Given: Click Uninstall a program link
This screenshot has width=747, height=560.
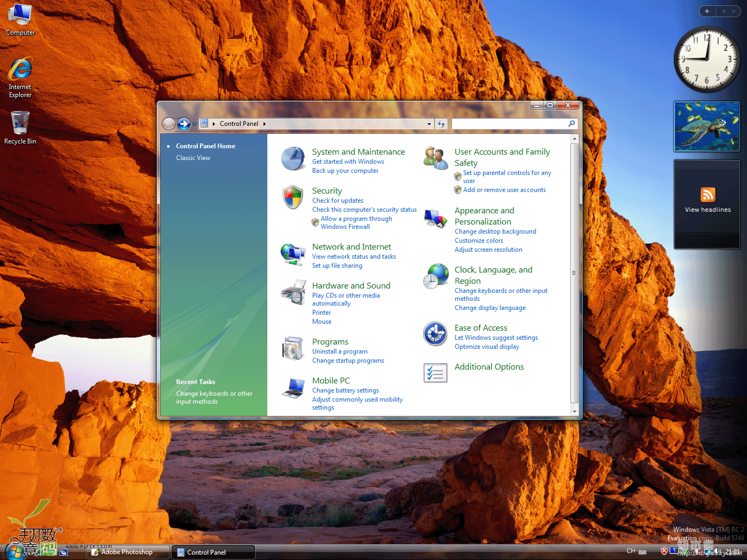Looking at the screenshot, I should point(340,351).
